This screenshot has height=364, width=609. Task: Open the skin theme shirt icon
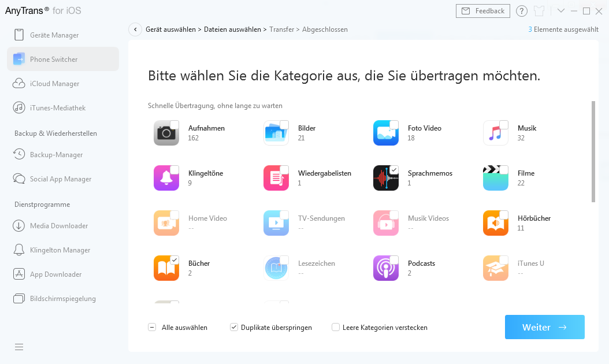click(539, 11)
